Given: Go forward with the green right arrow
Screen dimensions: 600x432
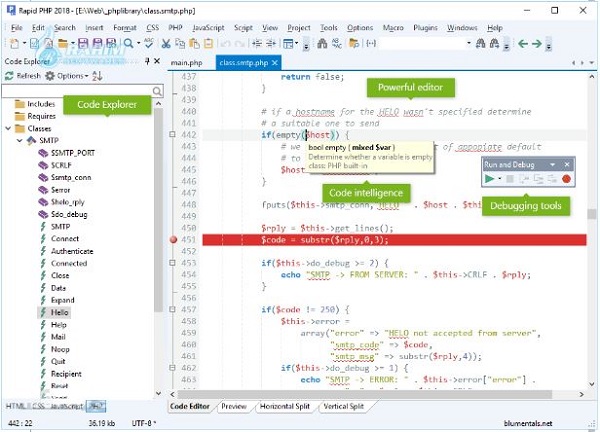Looking at the screenshot, I should pos(536,44).
